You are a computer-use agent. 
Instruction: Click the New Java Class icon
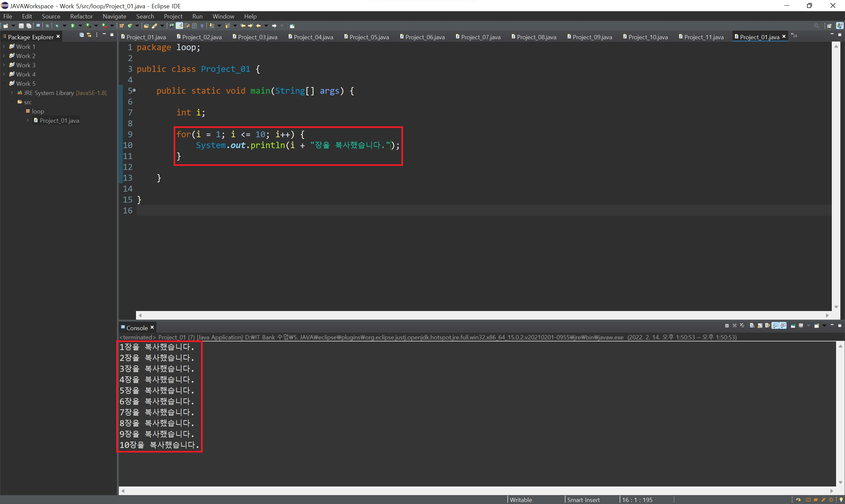130,26
